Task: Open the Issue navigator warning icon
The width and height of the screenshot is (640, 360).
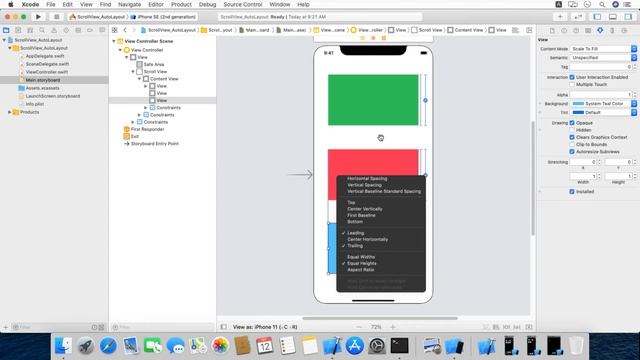Action: 54,30
